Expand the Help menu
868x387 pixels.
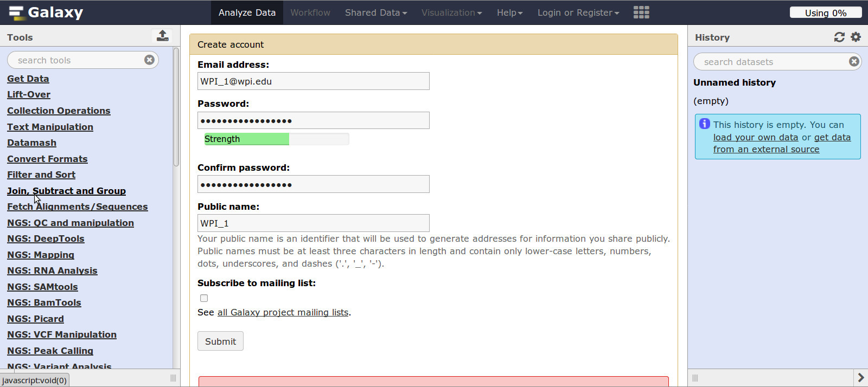pyautogui.click(x=509, y=12)
